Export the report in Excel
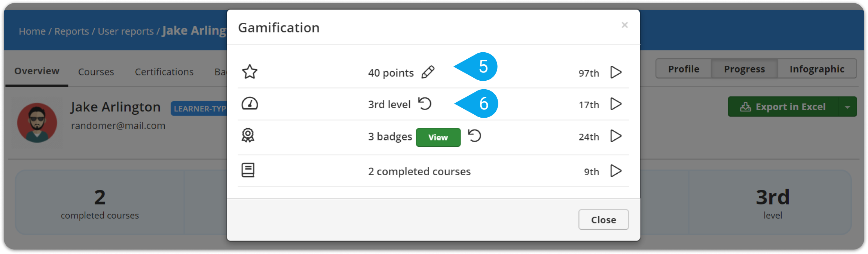Screen dimensions: 868x254 (x=783, y=107)
